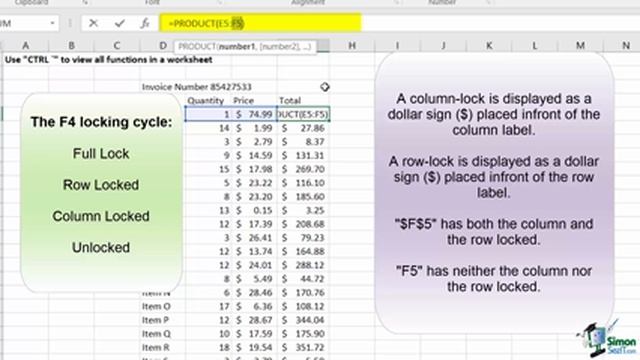Screen dimensions: 640x360
Task: Click the 'Row Locked' text in green box
Action: 101,185
